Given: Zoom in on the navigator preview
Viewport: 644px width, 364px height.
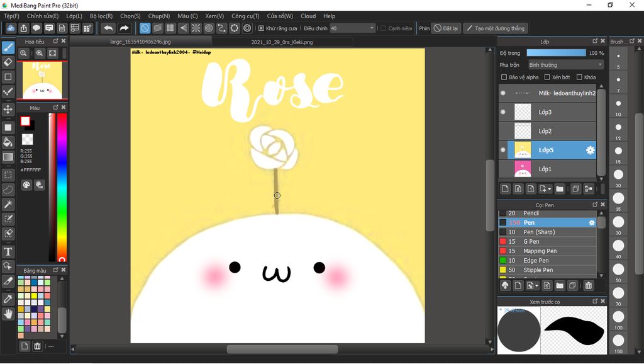Looking at the screenshot, I should 40,53.
